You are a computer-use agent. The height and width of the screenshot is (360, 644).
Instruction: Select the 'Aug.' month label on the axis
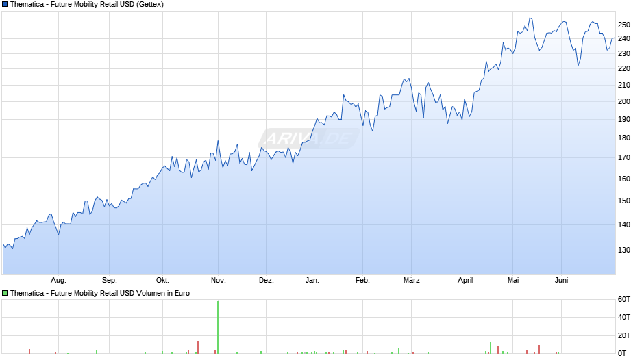[x=58, y=281]
